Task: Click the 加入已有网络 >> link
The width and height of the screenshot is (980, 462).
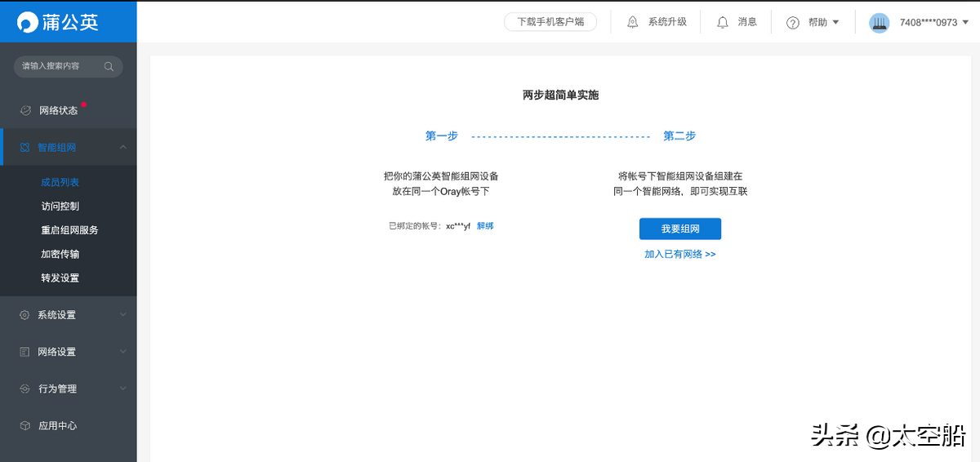Action: (x=680, y=255)
